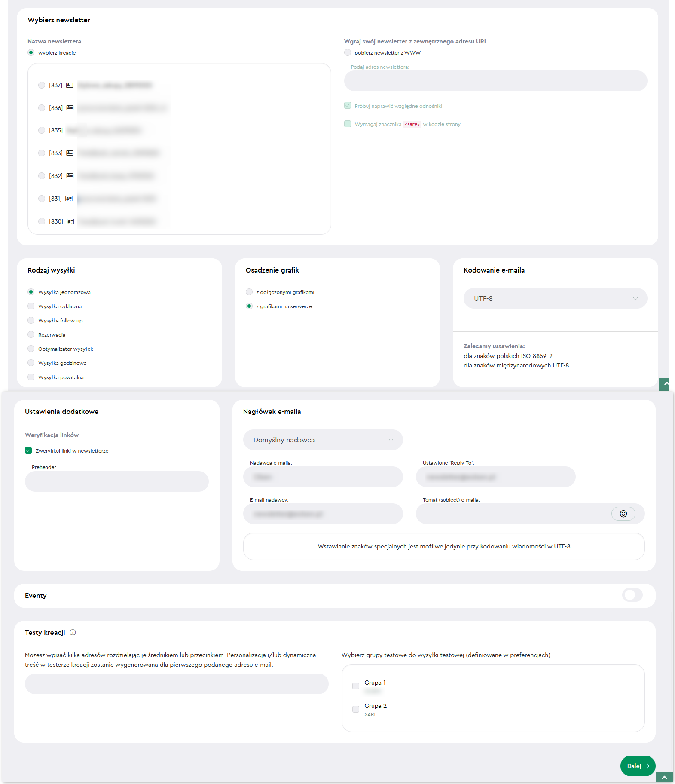Open the emoji picker in subject field

point(623,514)
